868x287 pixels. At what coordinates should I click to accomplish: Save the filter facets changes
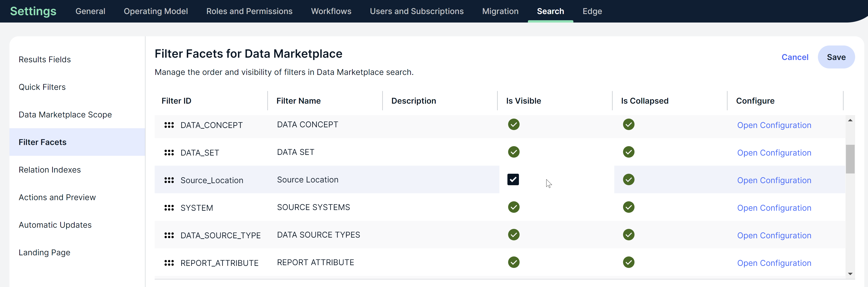coord(836,57)
